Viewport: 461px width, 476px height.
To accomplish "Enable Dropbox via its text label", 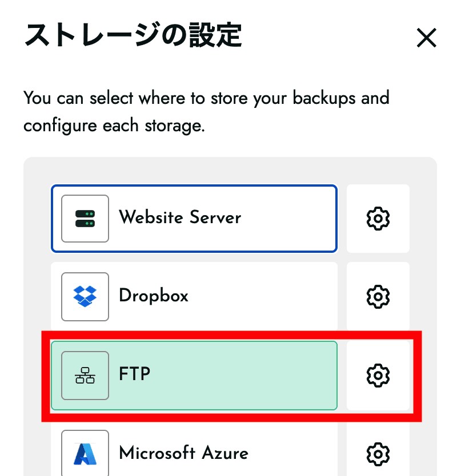I will pyautogui.click(x=153, y=296).
